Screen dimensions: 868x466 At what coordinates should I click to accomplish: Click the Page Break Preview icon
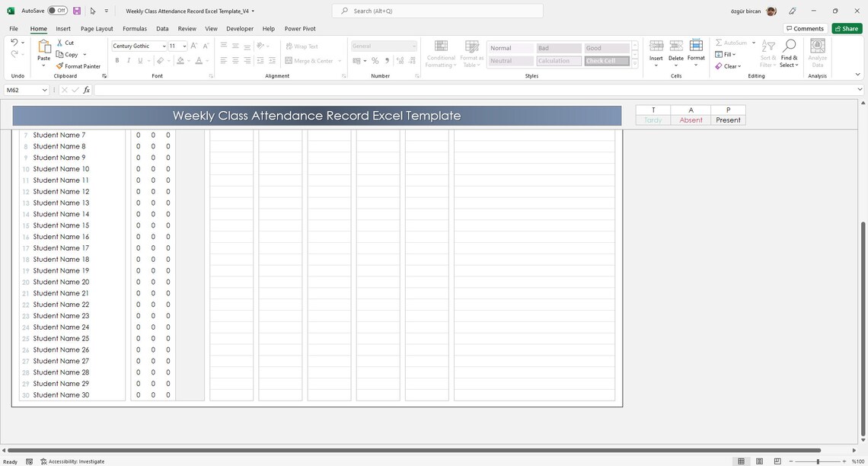point(777,461)
